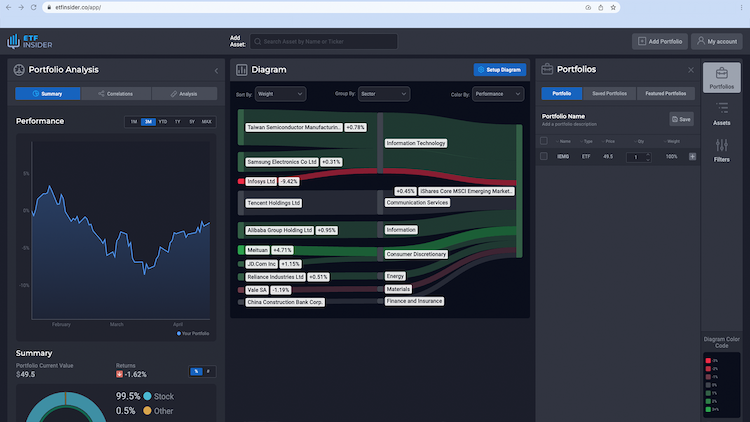The image size is (750, 422).
Task: Open the Sort By Weight dropdown
Action: [x=280, y=94]
